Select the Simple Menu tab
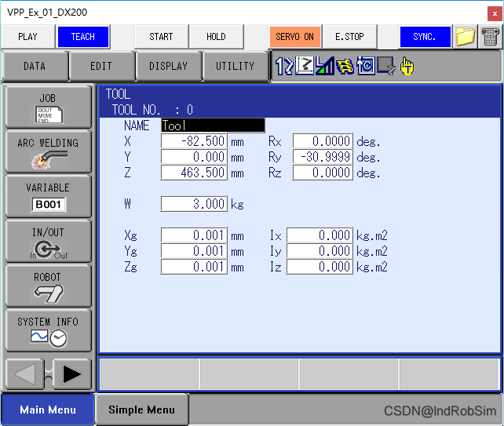Viewport: 504px width, 426px height. [142, 410]
